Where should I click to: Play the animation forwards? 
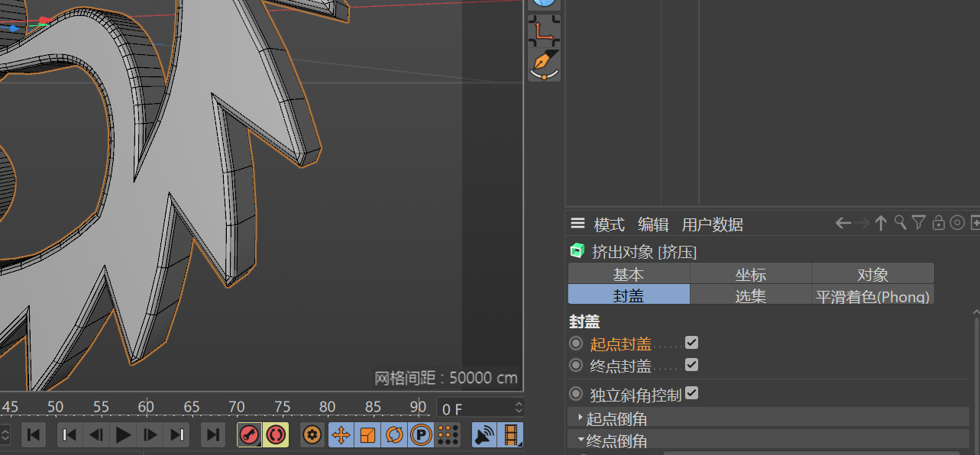(124, 435)
